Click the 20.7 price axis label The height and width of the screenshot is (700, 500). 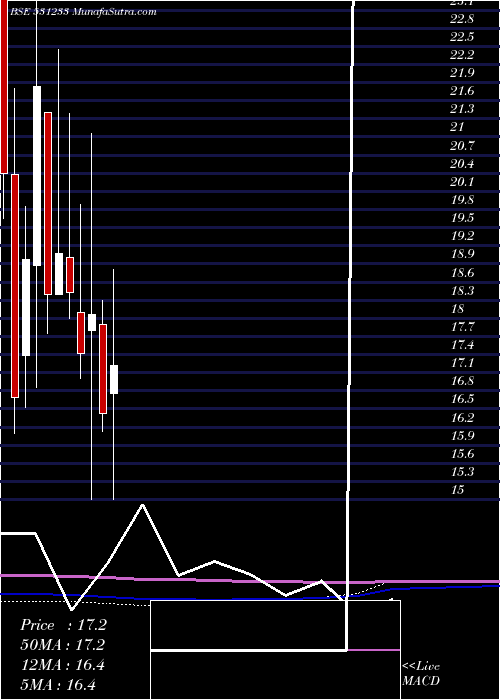click(x=462, y=146)
